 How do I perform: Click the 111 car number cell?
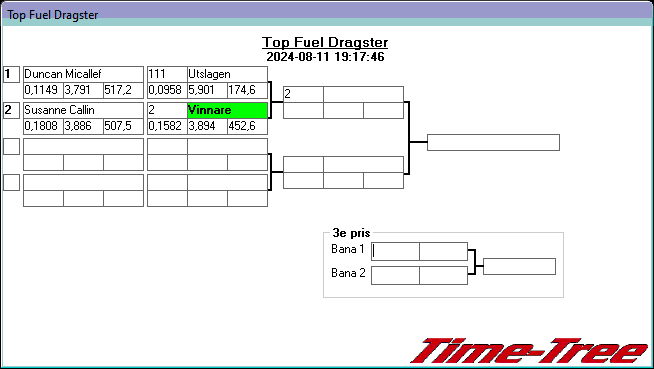pyautogui.click(x=167, y=74)
